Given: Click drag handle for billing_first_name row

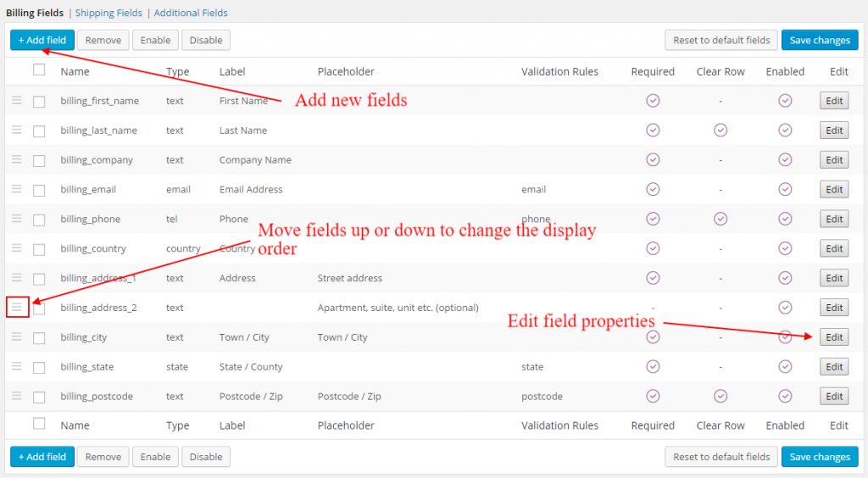Looking at the screenshot, I should point(17,100).
